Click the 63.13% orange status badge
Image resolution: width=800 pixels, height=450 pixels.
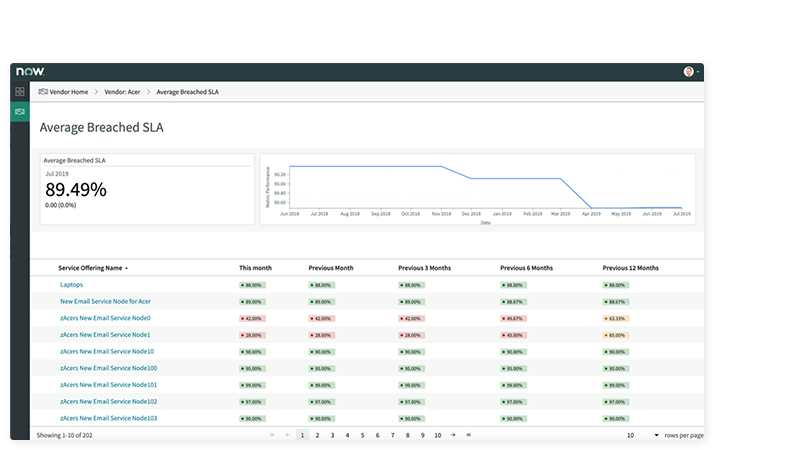615,318
